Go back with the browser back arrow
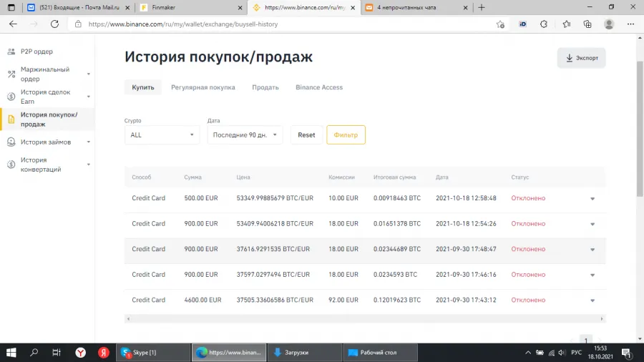 tap(13, 24)
